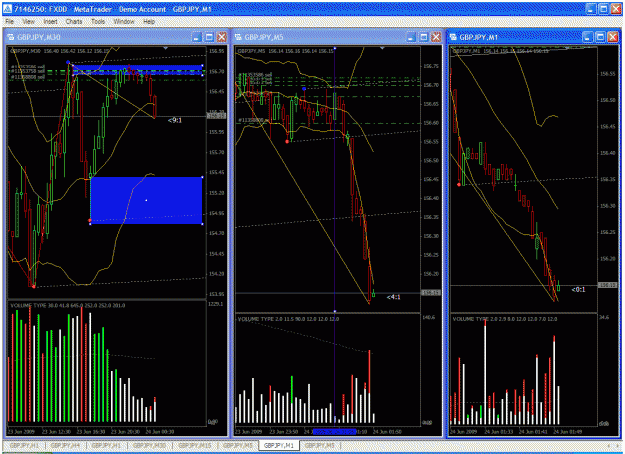Viewport: 625px width, 454px height.
Task: Click the MetaTrader application icon in title bar
Action: 8,9
